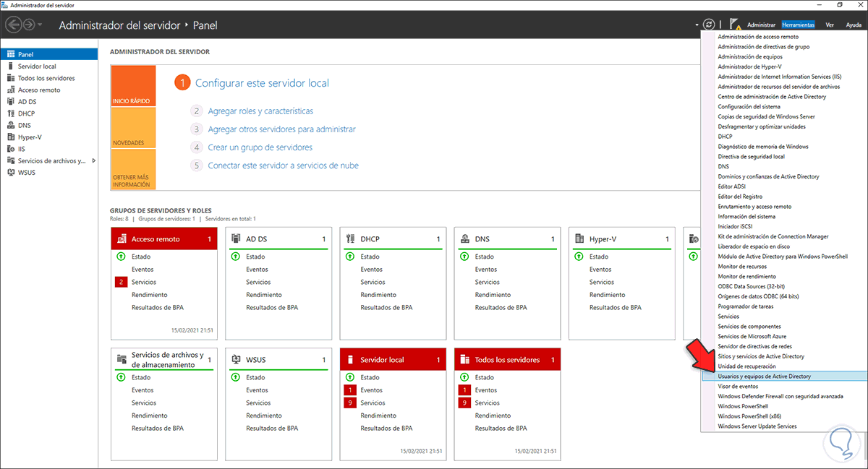The image size is (868, 469).
Task: Click the refresh icon in header
Action: [x=709, y=25]
